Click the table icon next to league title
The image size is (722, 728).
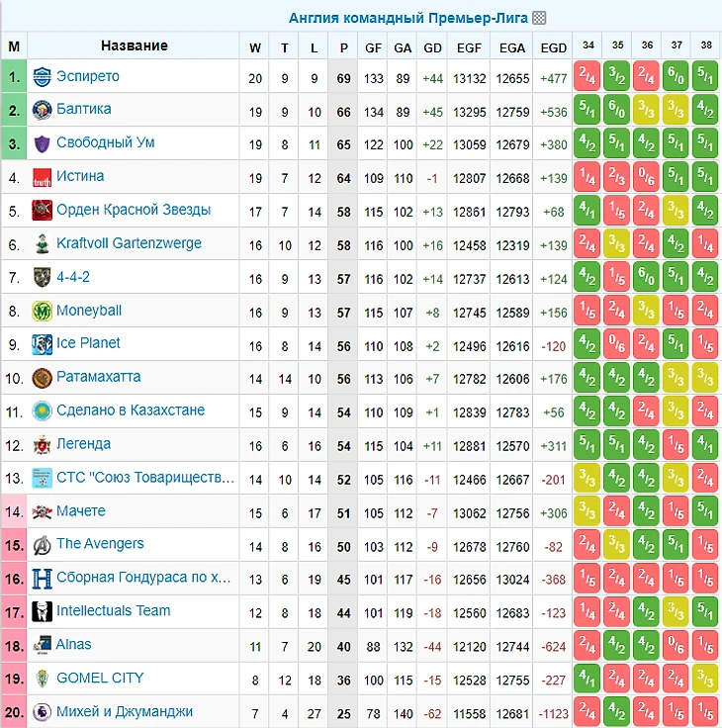[539, 18]
